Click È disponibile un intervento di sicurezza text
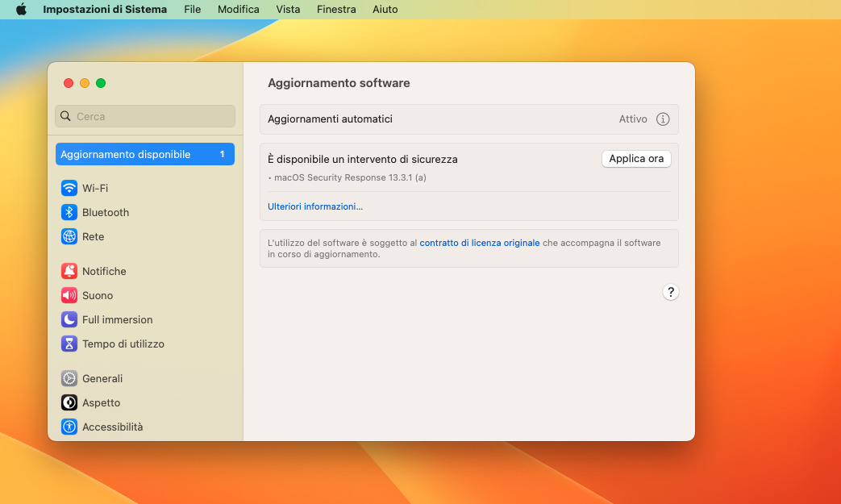 coord(363,159)
